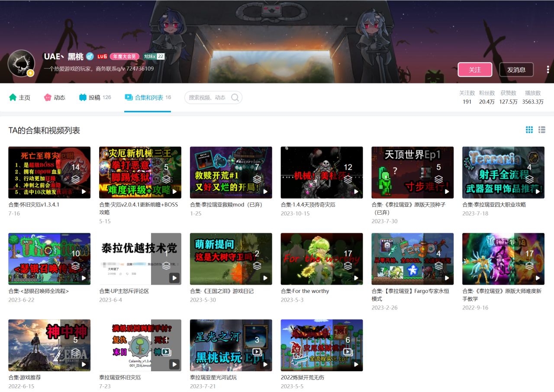Click the UAE丶黑桃 username text
The width and height of the screenshot is (554, 392).
tap(64, 57)
